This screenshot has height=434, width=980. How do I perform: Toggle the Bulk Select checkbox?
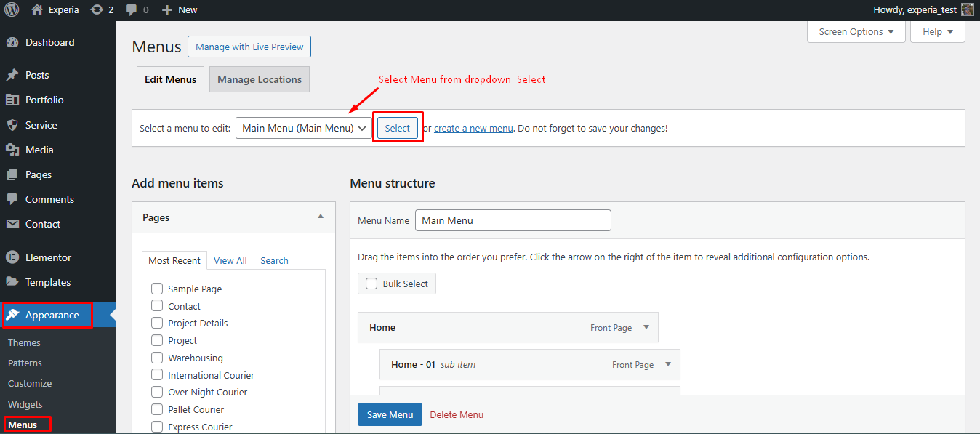[x=371, y=284]
